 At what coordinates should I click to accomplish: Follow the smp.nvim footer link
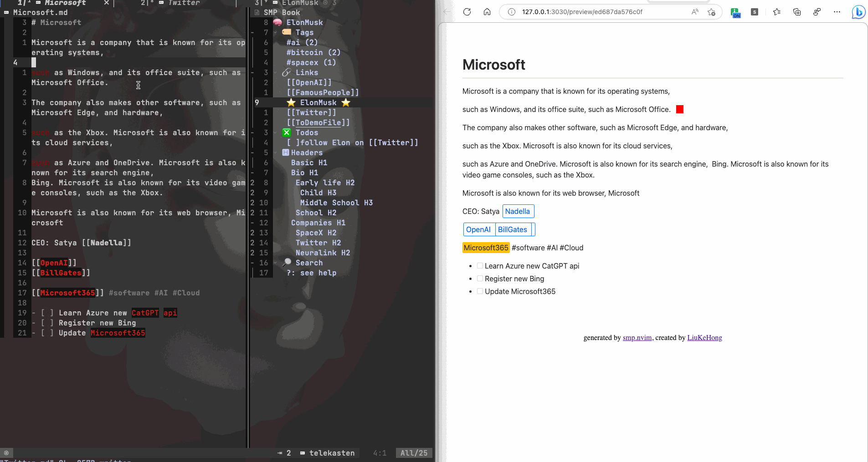pyautogui.click(x=637, y=338)
